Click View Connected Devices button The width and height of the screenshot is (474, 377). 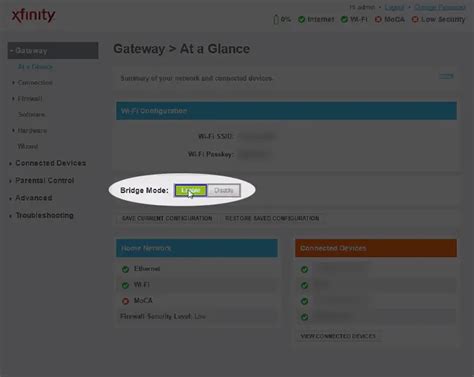point(338,336)
